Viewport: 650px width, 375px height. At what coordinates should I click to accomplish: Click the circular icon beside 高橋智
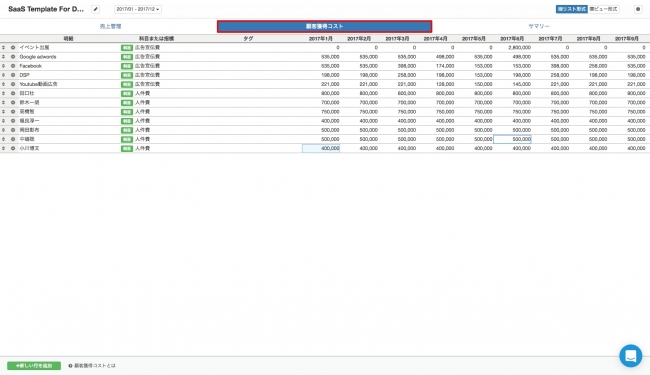13,111
